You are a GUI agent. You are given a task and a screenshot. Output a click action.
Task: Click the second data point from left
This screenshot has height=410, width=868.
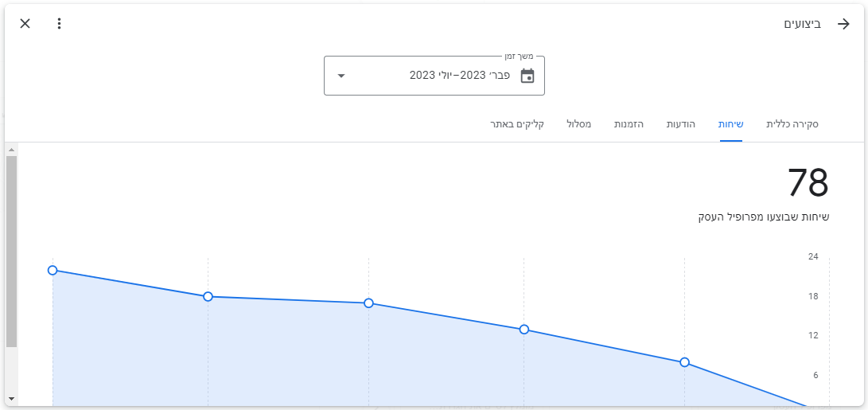pos(208,296)
